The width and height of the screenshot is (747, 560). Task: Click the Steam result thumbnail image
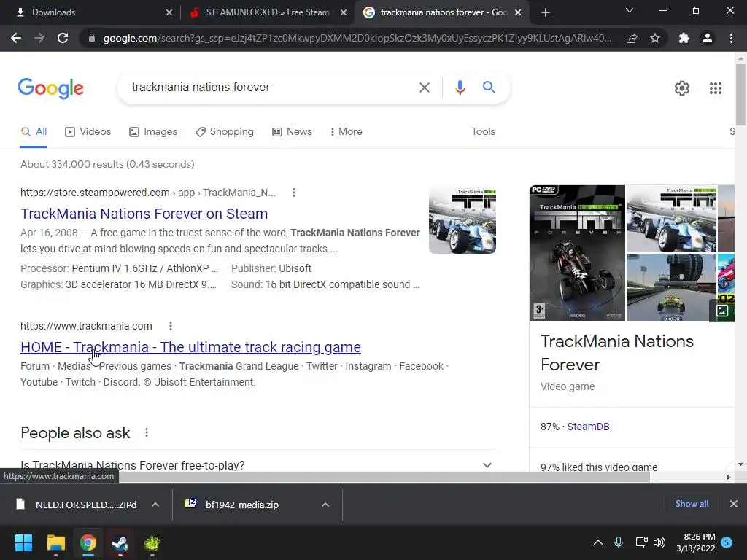coord(462,219)
